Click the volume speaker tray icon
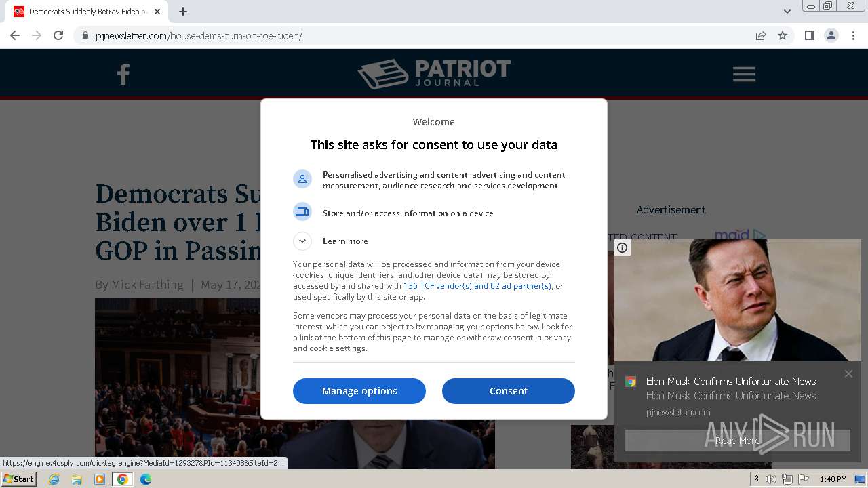 [x=771, y=479]
